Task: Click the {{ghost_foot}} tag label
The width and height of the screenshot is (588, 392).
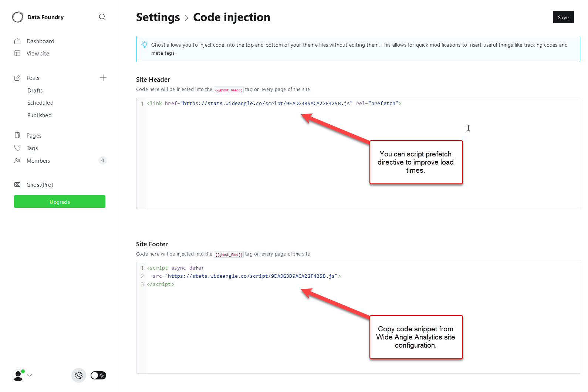Action: [x=229, y=254]
